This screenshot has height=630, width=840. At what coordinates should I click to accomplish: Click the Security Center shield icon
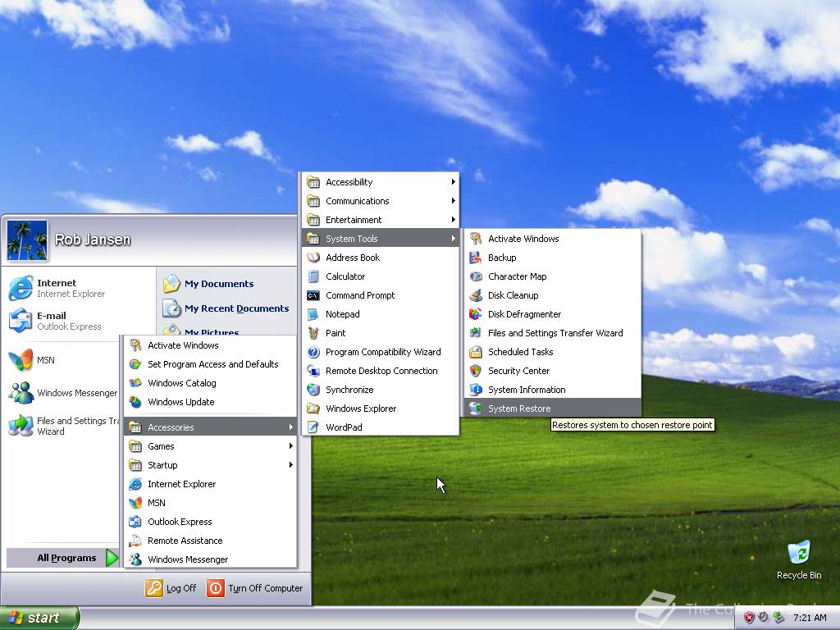coord(475,371)
